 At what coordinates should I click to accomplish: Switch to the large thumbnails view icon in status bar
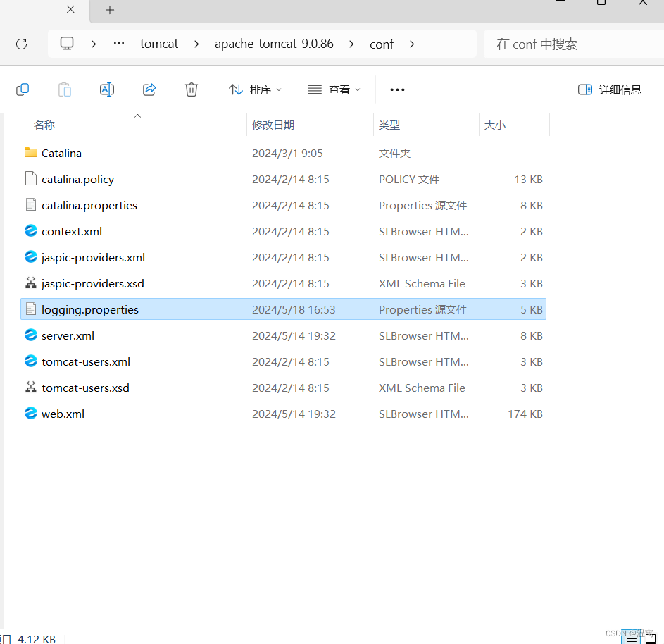click(x=651, y=638)
